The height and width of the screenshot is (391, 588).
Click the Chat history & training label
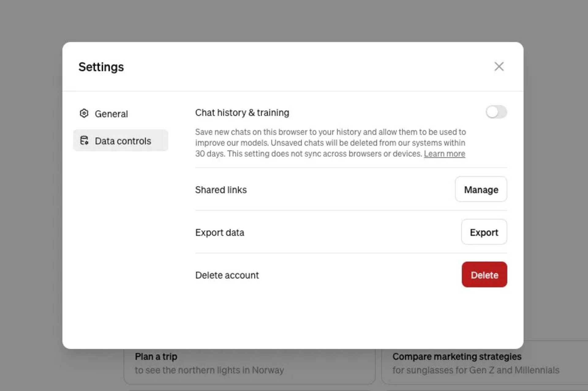(242, 113)
